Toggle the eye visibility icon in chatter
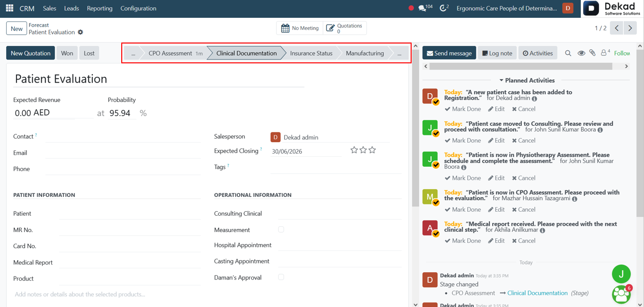The height and width of the screenshot is (307, 644). [581, 53]
